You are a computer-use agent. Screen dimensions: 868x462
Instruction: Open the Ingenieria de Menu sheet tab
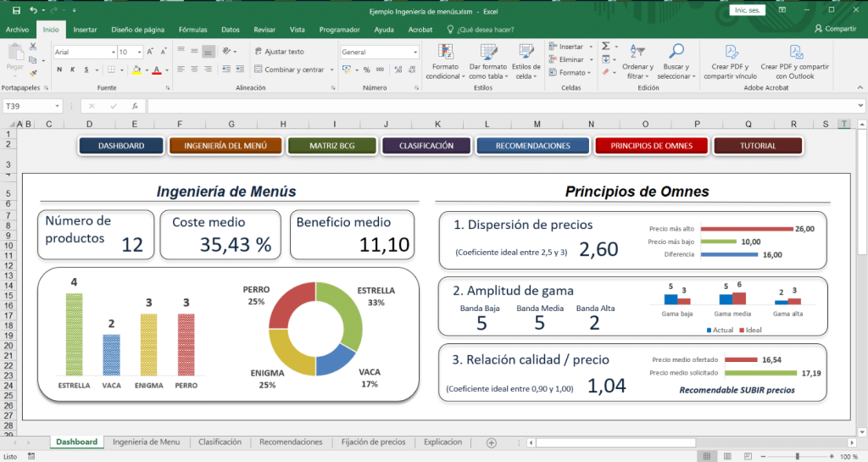(146, 442)
